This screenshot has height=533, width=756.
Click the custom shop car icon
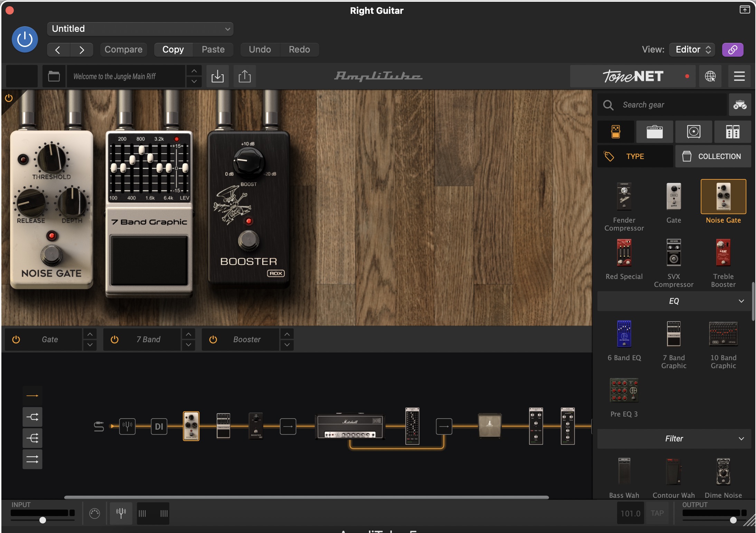click(x=740, y=105)
